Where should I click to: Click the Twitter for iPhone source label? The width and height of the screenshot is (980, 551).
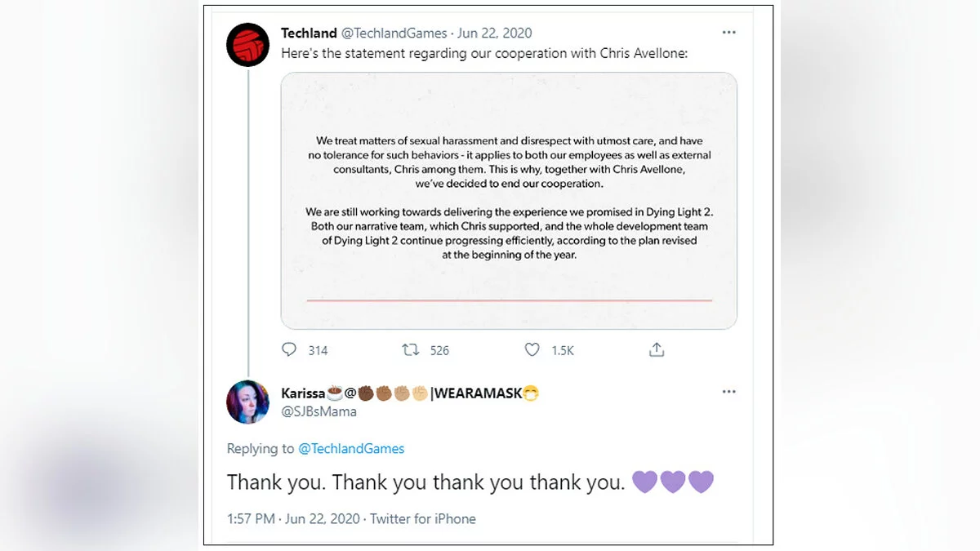coord(423,518)
